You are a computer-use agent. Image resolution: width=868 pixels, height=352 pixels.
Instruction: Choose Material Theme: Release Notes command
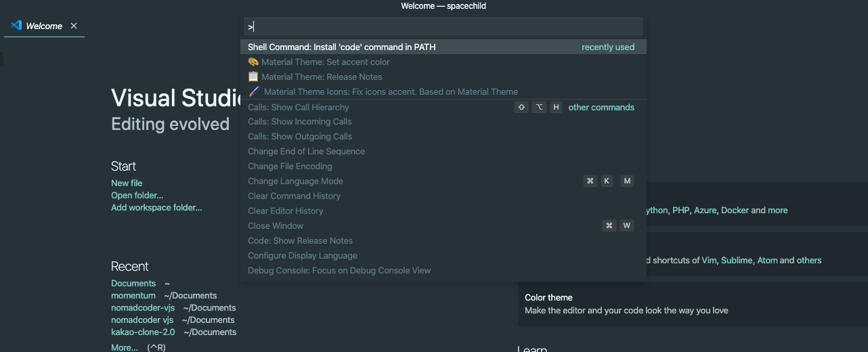coord(443,76)
